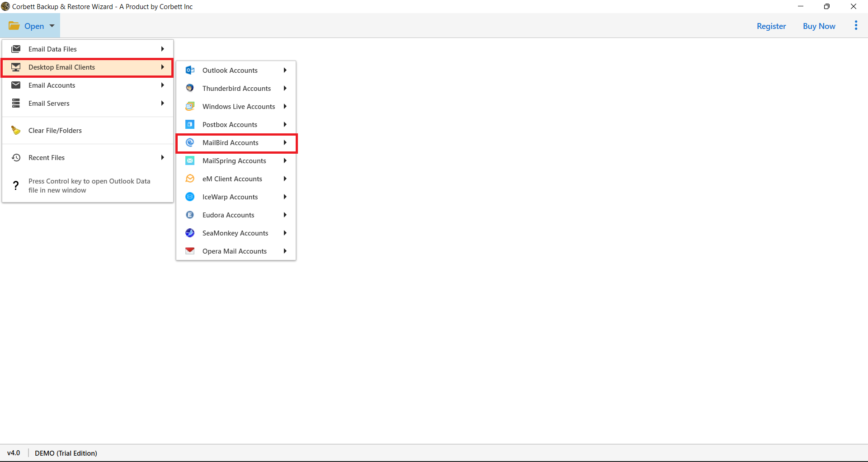This screenshot has height=462, width=868.
Task: Click the Email Accounts envelope icon
Action: tap(16, 85)
